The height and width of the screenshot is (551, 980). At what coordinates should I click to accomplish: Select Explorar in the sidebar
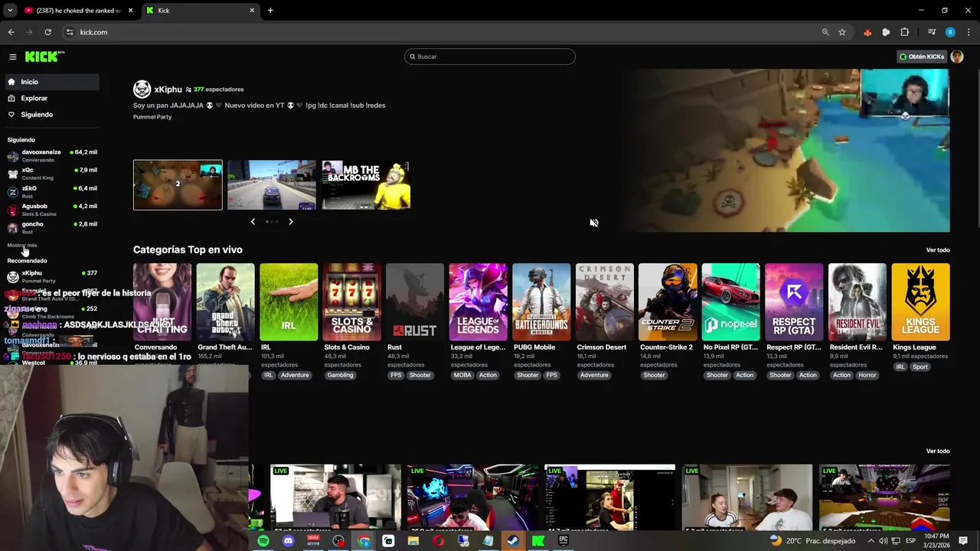tap(51, 98)
